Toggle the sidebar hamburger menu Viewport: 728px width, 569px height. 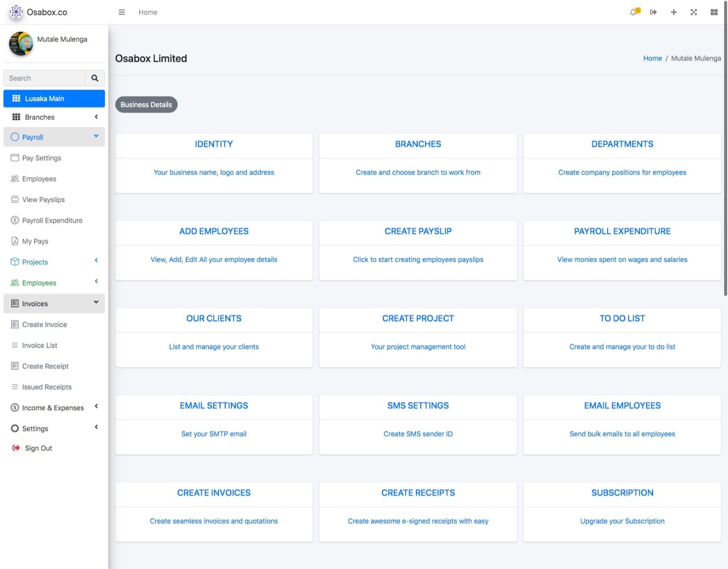click(x=122, y=12)
